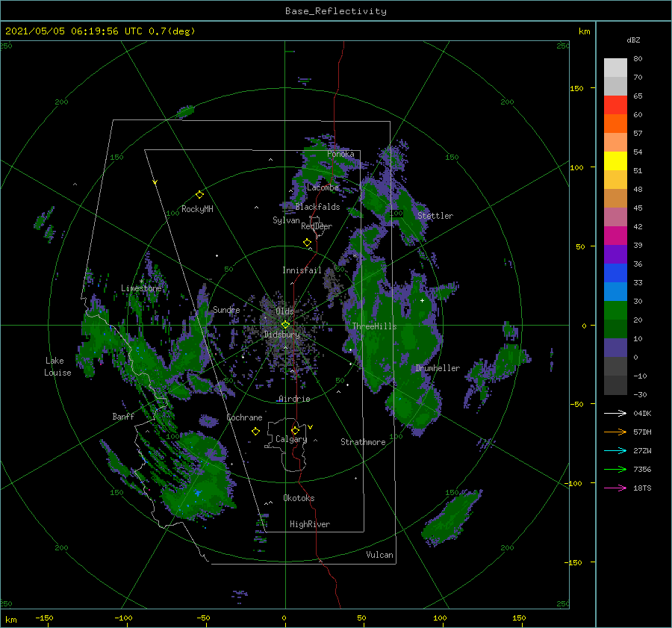The height and width of the screenshot is (628, 672).
Task: Click the km unit label at top right
Action: click(584, 31)
